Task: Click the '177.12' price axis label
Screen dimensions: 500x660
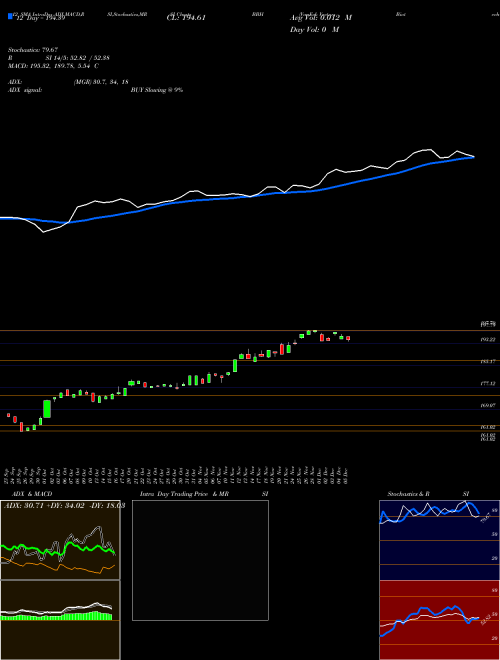Action: 488,383
